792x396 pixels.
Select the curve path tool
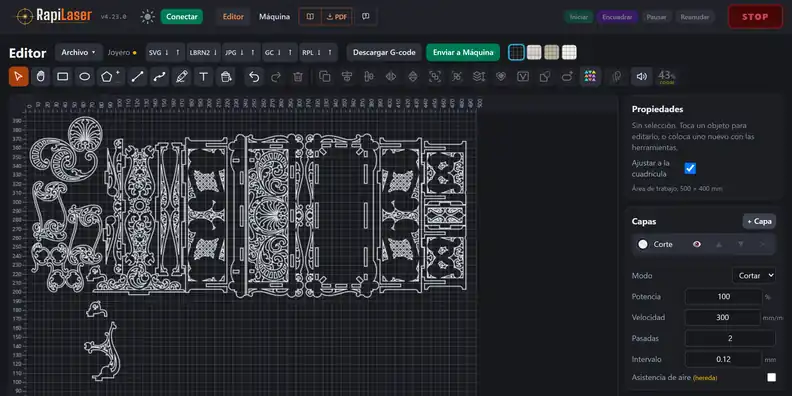160,77
